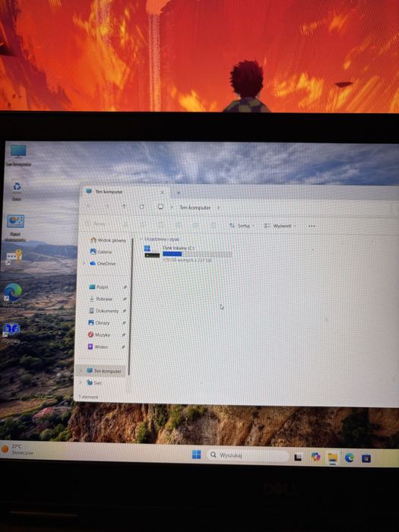
Task: Select Sieć in the navigation pane
Action: [94, 382]
